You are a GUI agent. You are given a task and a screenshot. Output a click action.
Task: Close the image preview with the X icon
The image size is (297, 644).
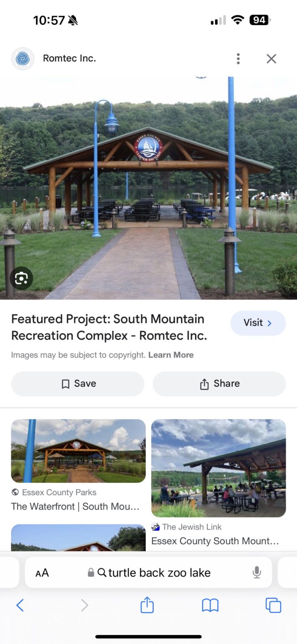271,59
